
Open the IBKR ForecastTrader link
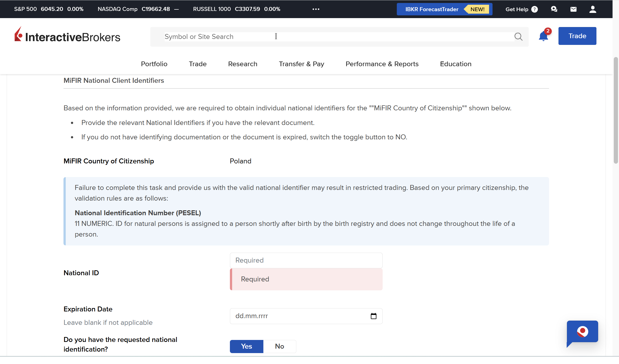click(x=432, y=9)
